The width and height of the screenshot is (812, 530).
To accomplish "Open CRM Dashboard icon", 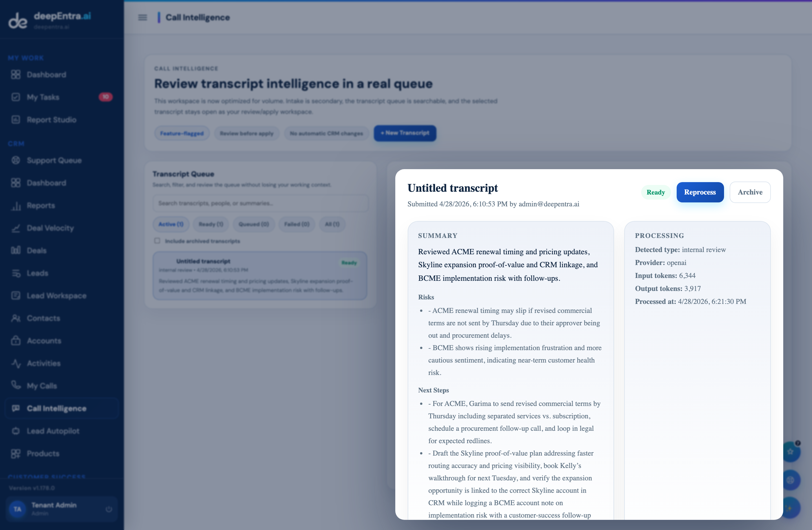I will tap(16, 183).
